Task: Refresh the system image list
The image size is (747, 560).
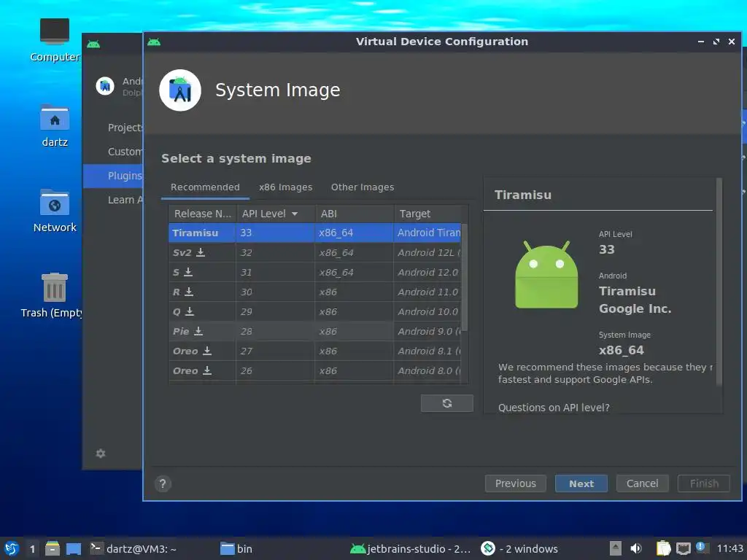Action: click(x=447, y=403)
